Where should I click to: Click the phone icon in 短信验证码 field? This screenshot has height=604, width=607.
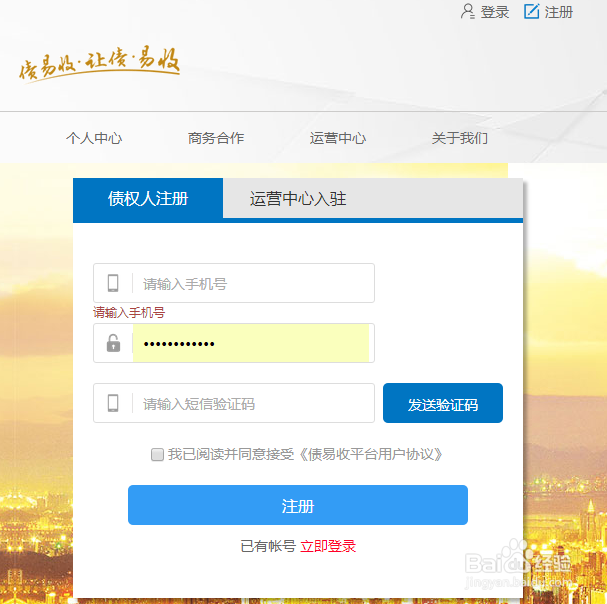point(113,403)
